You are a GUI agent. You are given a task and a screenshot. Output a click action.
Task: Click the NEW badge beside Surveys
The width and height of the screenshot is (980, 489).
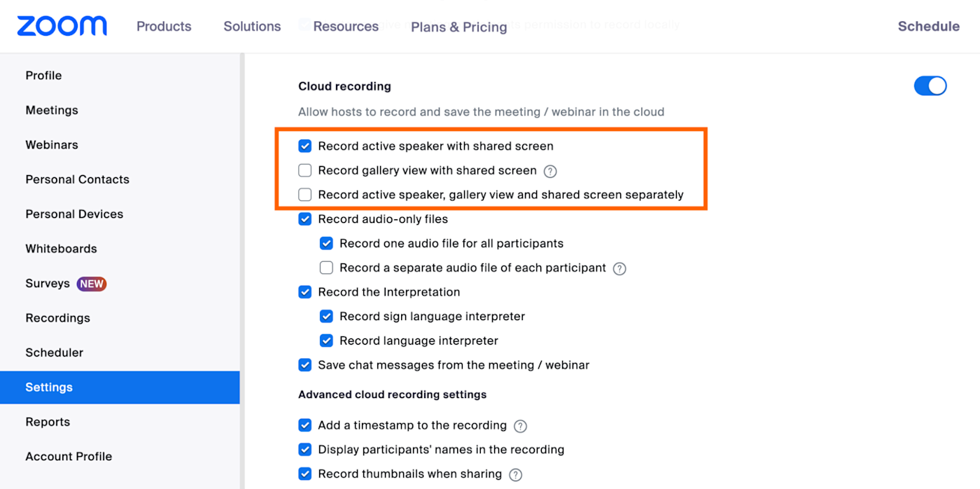pyautogui.click(x=92, y=284)
